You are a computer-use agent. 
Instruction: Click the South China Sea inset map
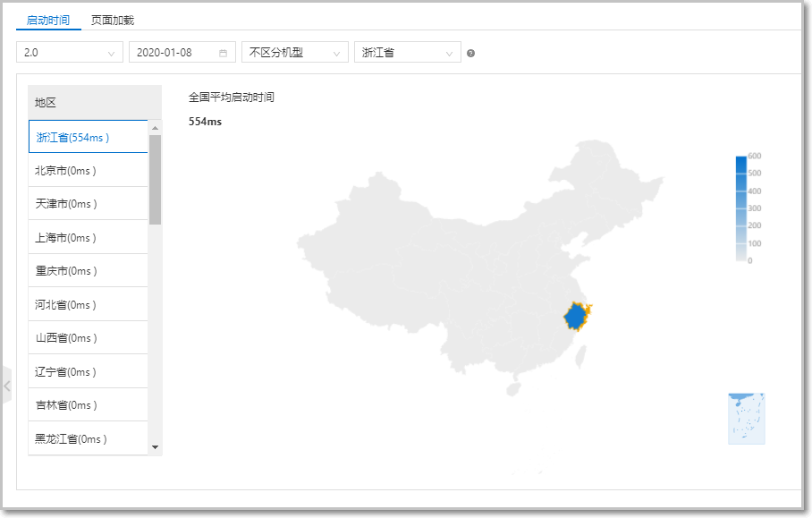(x=746, y=419)
